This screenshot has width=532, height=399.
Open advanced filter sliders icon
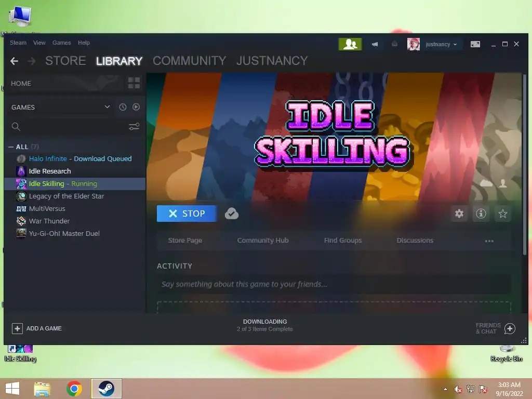pyautogui.click(x=134, y=127)
